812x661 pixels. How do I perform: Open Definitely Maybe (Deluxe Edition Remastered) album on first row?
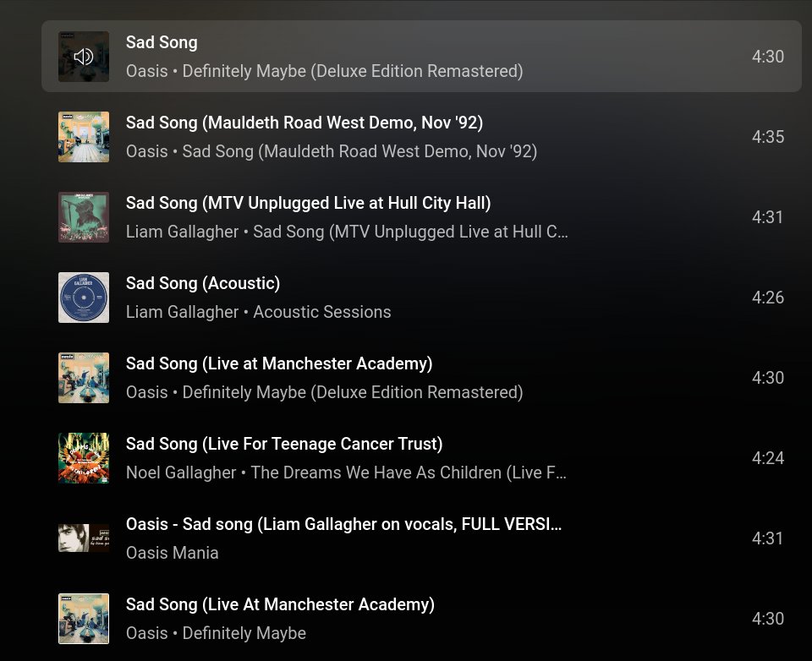(353, 71)
